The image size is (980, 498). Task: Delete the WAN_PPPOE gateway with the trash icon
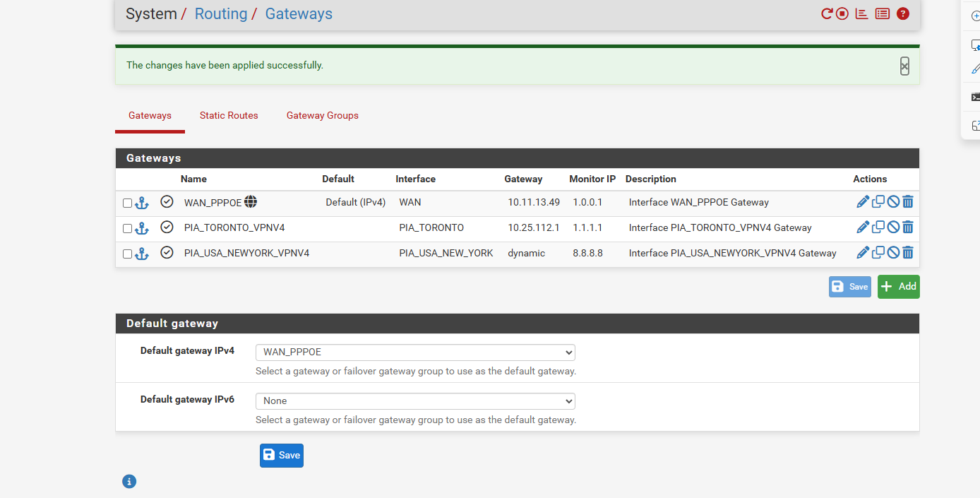coord(908,202)
